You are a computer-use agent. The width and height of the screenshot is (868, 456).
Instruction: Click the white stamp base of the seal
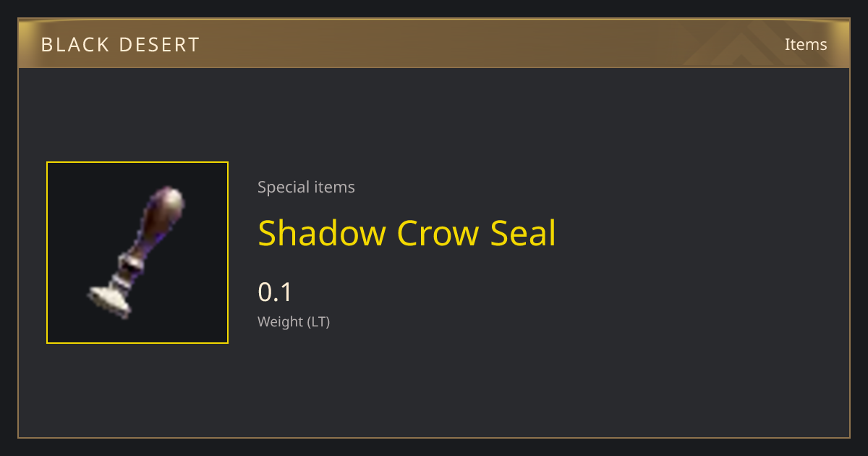point(109,302)
